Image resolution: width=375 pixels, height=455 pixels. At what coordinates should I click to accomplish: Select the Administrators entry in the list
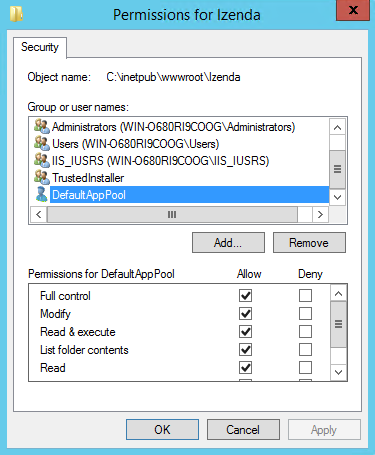click(173, 127)
